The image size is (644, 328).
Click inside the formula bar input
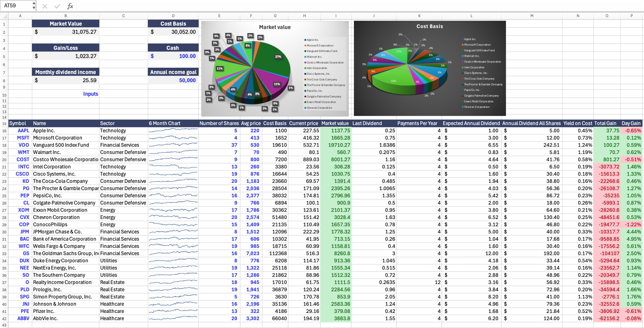[x=354, y=6]
